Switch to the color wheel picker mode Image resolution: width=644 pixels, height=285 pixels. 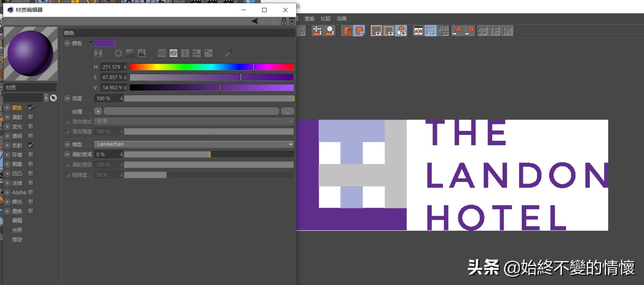pyautogui.click(x=118, y=53)
